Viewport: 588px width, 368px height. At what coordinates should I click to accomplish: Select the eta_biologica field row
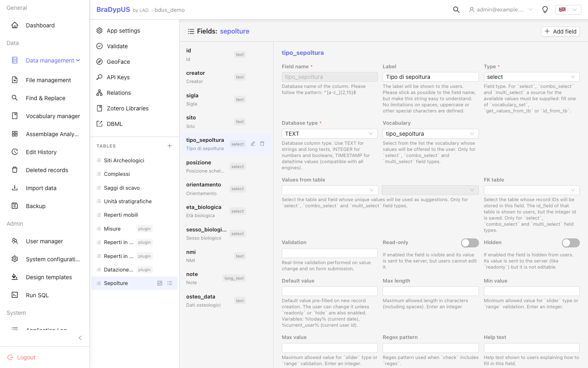tap(226, 211)
